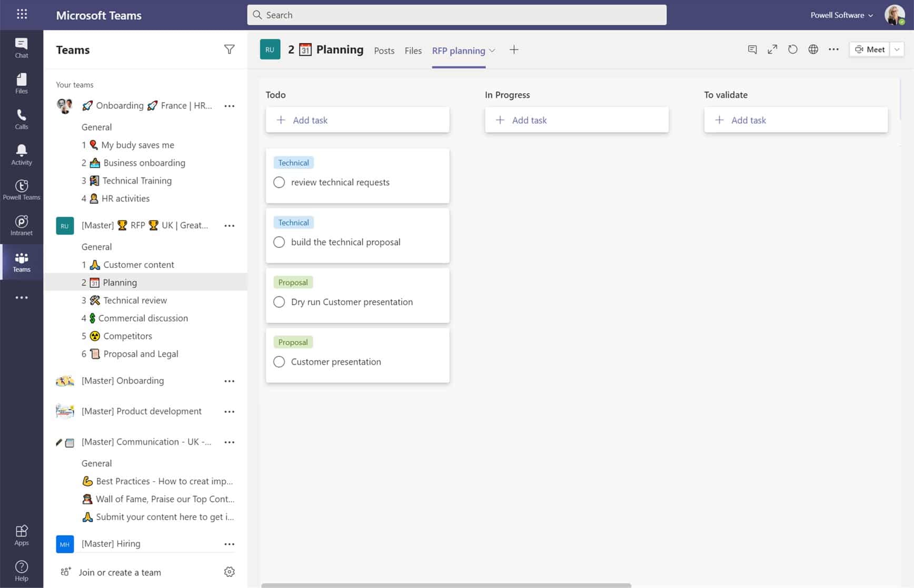914x588 pixels.
Task: Open the tab in website globe icon
Action: click(x=813, y=49)
